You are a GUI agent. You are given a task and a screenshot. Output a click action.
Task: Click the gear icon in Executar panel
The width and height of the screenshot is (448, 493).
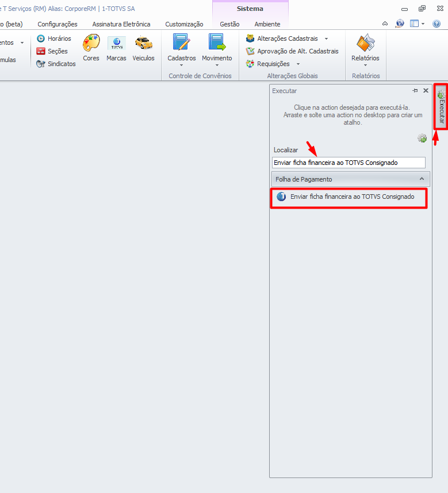422,138
